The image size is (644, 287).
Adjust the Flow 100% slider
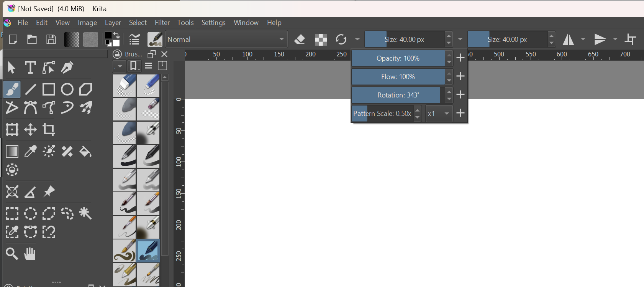tap(398, 77)
